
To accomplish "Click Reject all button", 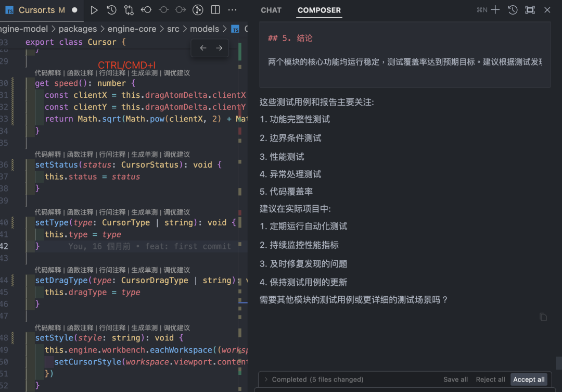I will point(490,380).
